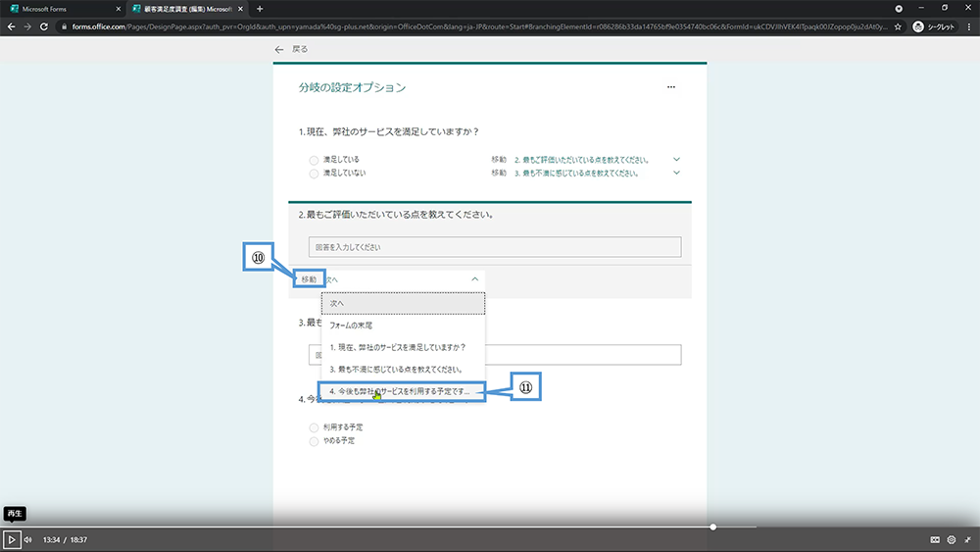Click the recording indicator icon in title bar
The image size is (980, 552).
899,9
